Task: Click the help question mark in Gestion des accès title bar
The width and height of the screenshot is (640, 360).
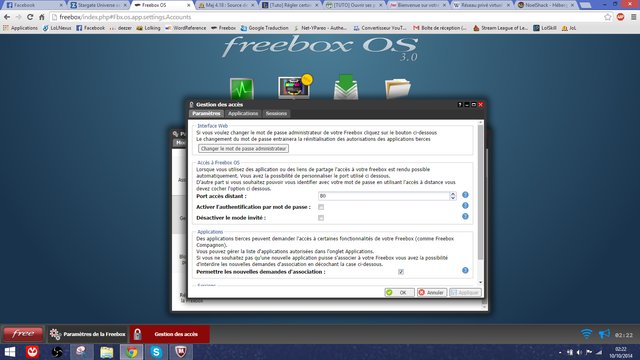Action: tap(460, 104)
